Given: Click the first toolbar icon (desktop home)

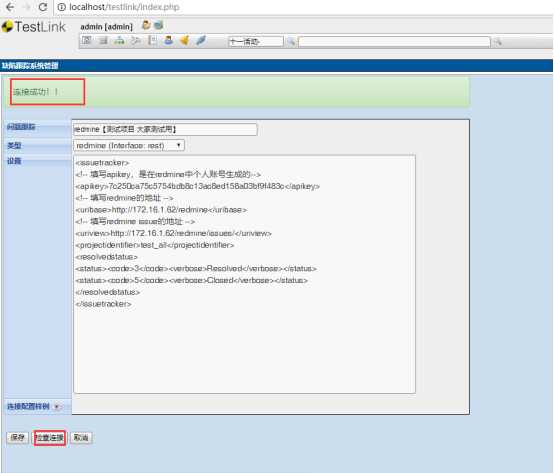Looking at the screenshot, I should point(87,40).
